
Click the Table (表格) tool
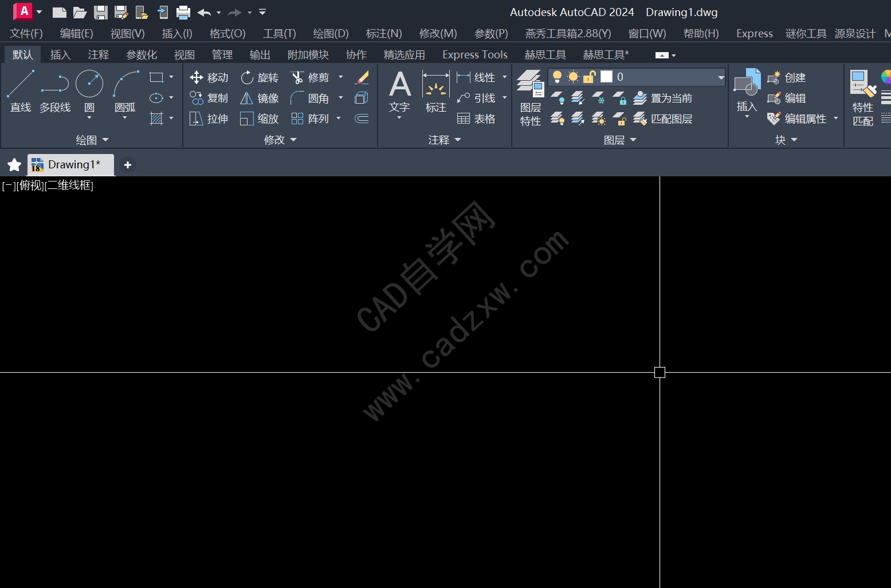(476, 119)
